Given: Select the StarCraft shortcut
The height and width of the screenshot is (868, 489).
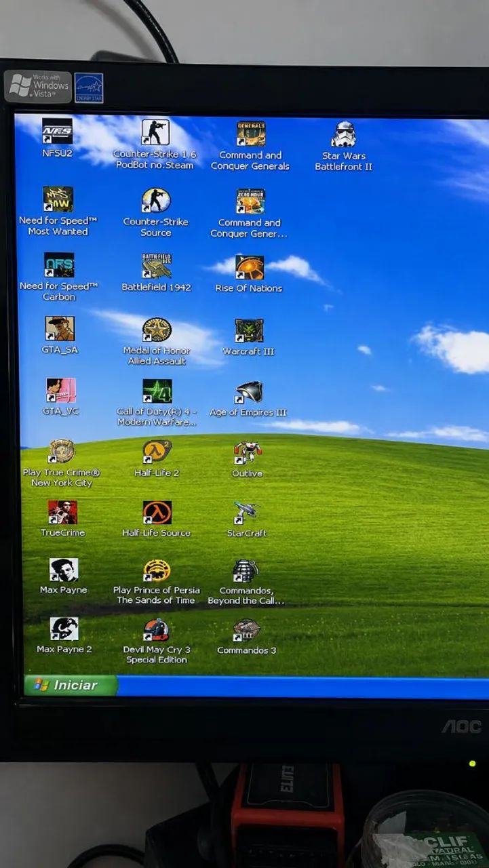Looking at the screenshot, I should (x=247, y=514).
